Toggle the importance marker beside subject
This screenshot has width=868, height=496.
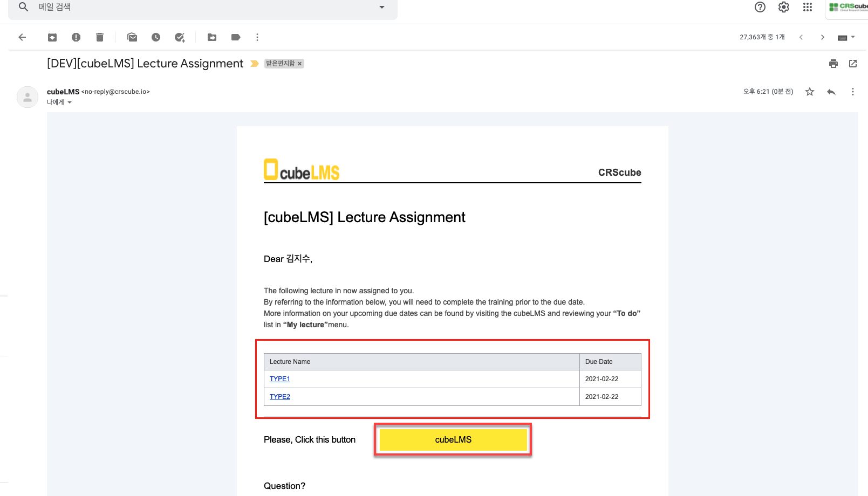pos(255,64)
